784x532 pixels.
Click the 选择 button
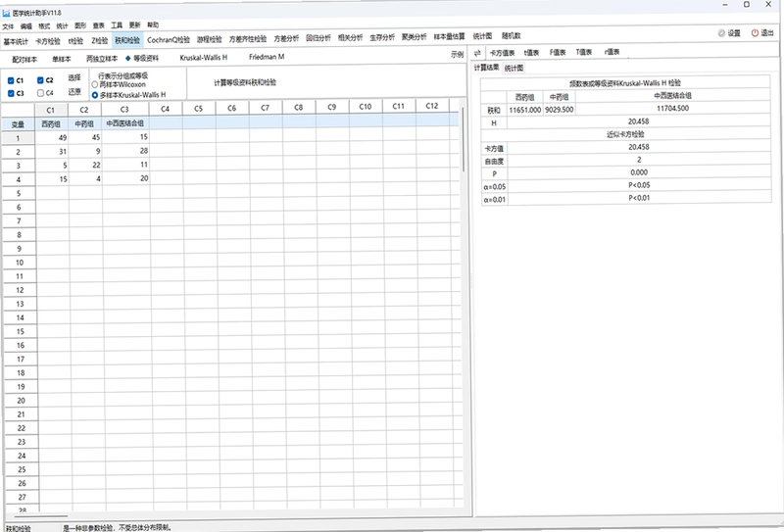click(74, 77)
